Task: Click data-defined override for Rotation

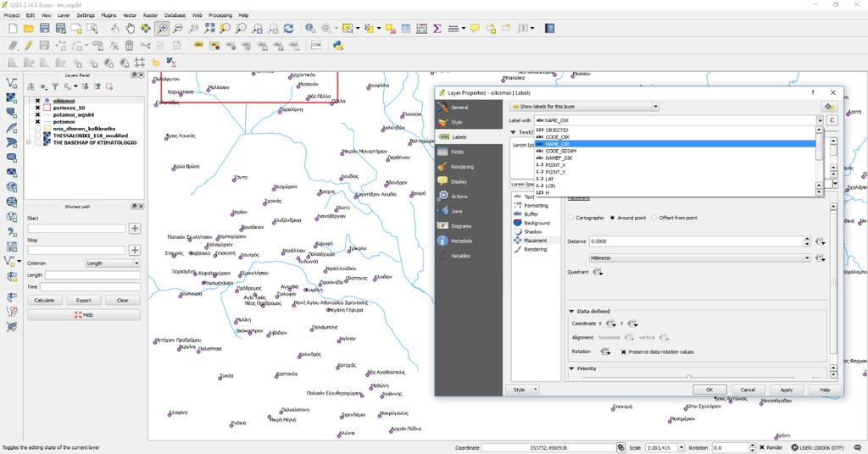Action: pyautogui.click(x=605, y=352)
